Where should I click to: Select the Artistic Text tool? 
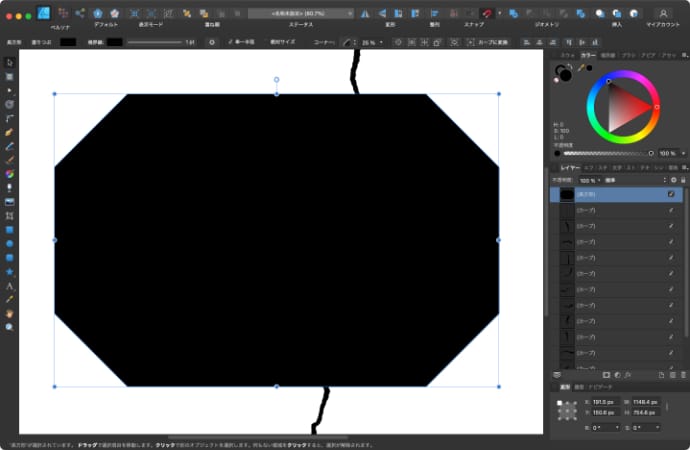click(9, 285)
